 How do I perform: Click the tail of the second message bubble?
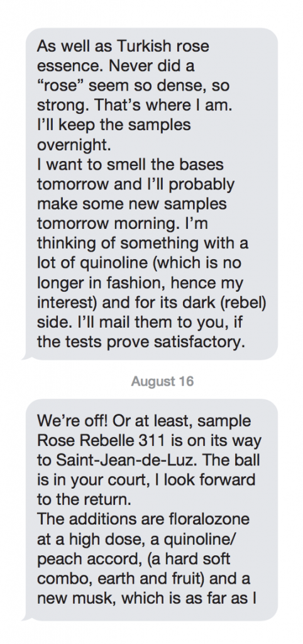click(x=27, y=616)
